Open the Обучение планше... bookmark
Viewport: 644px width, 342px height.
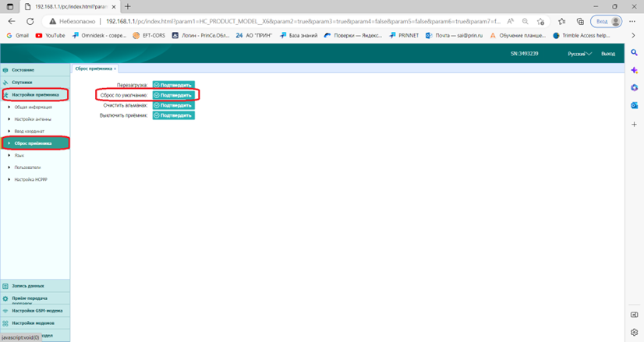coord(518,36)
